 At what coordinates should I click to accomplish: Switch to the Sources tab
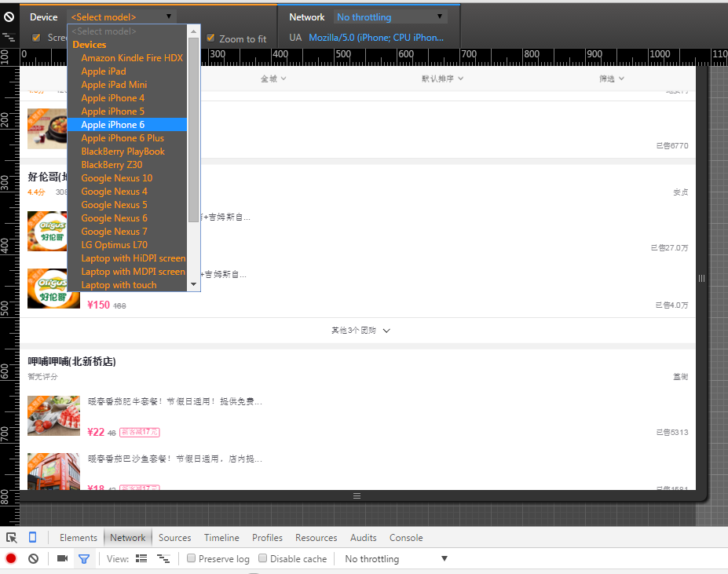click(174, 538)
